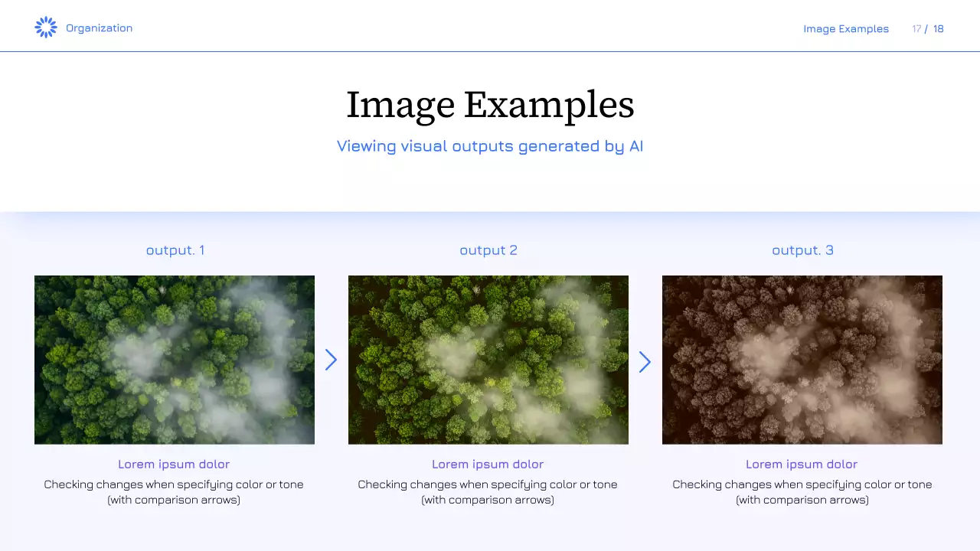Image resolution: width=980 pixels, height=551 pixels.
Task: Select the description text below output 1's caption
Action: point(174,492)
